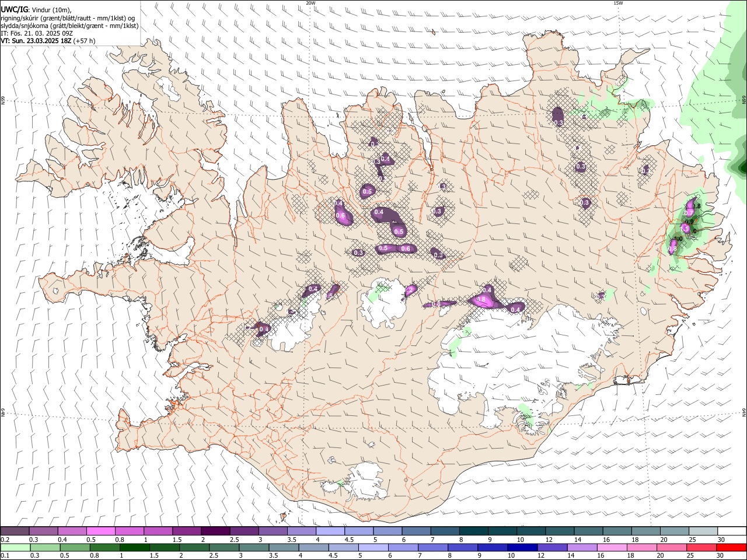The width and height of the screenshot is (747, 560).
Task: Click the 20W longitude label
Action: pyautogui.click(x=310, y=3)
